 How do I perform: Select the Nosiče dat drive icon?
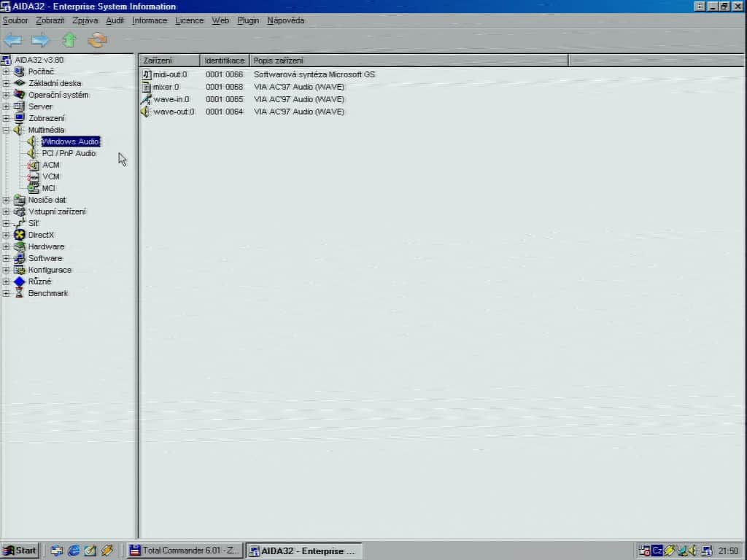tap(19, 200)
